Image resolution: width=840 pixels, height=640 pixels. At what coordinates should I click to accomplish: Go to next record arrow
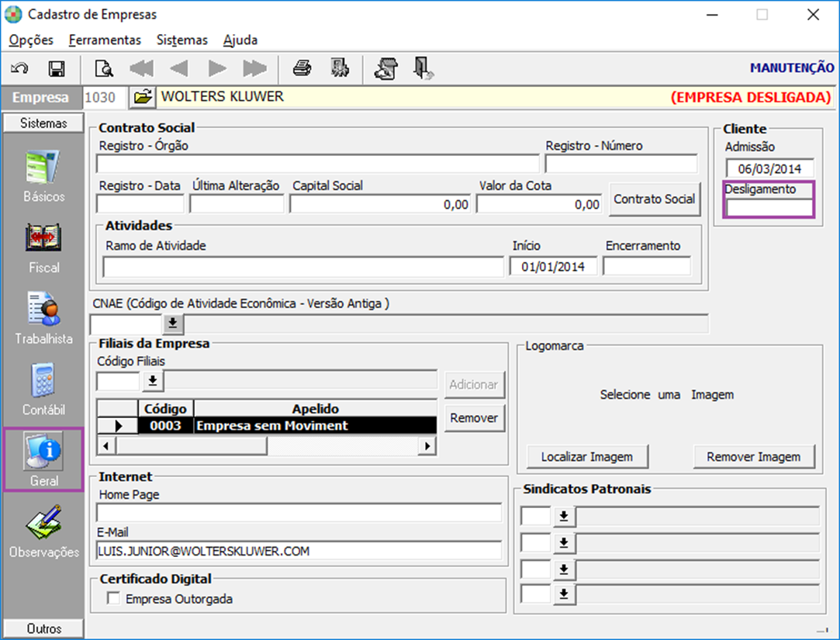tap(217, 68)
